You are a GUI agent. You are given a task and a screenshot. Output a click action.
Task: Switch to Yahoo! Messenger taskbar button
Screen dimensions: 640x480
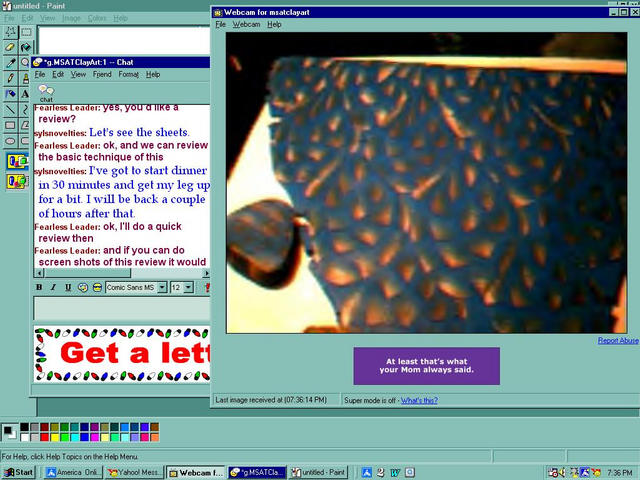coord(134,473)
